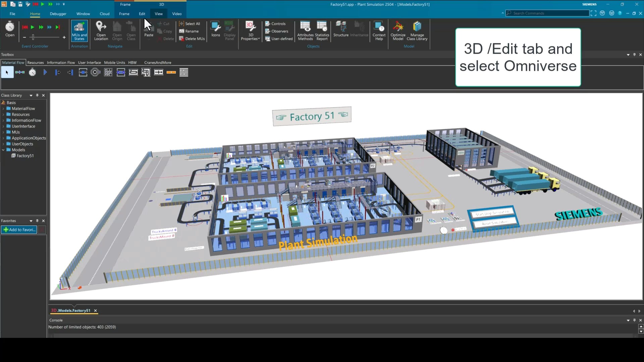Open the Controls dialog
The image size is (644, 362).
click(x=275, y=23)
